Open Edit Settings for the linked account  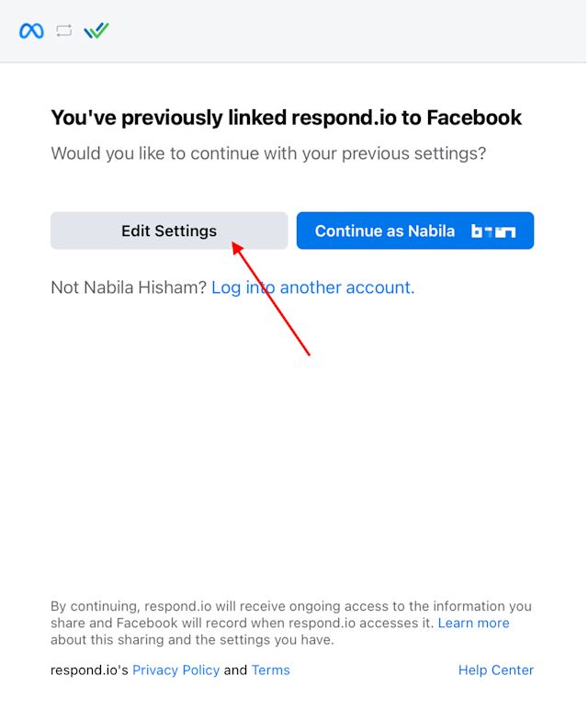pyautogui.click(x=169, y=231)
